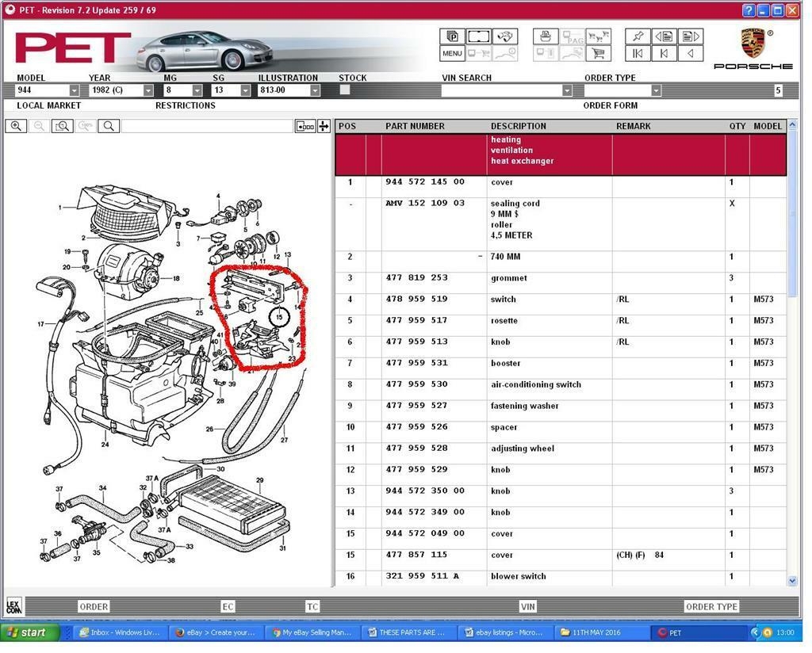Image resolution: width=812 pixels, height=653 pixels.
Task: Switch to THESE PARTS ARE taskbar item
Action: [408, 632]
